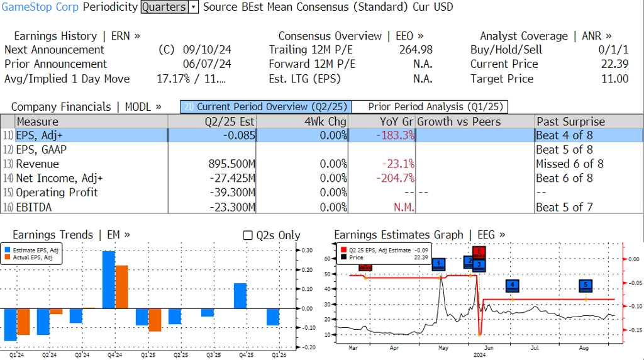Click the Buy/Hold/Sell value 0/1/1
Image resolution: width=644 pixels, height=360 pixels.
click(x=613, y=50)
